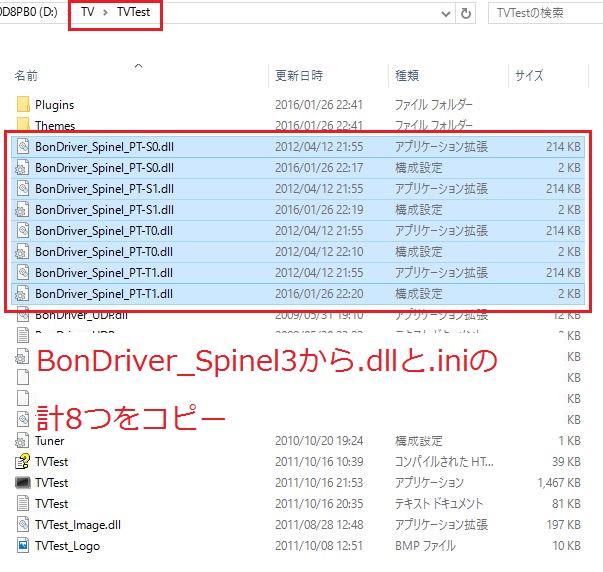The height and width of the screenshot is (572, 603).
Task: Click the icon of the 214 KB BonDriver_Spinel_PT-T1.dll
Action: click(x=23, y=272)
